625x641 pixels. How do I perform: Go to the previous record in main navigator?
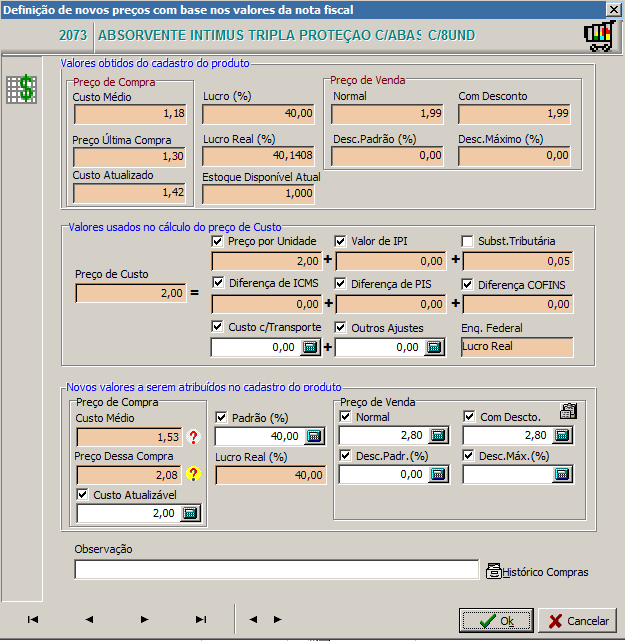(89, 619)
